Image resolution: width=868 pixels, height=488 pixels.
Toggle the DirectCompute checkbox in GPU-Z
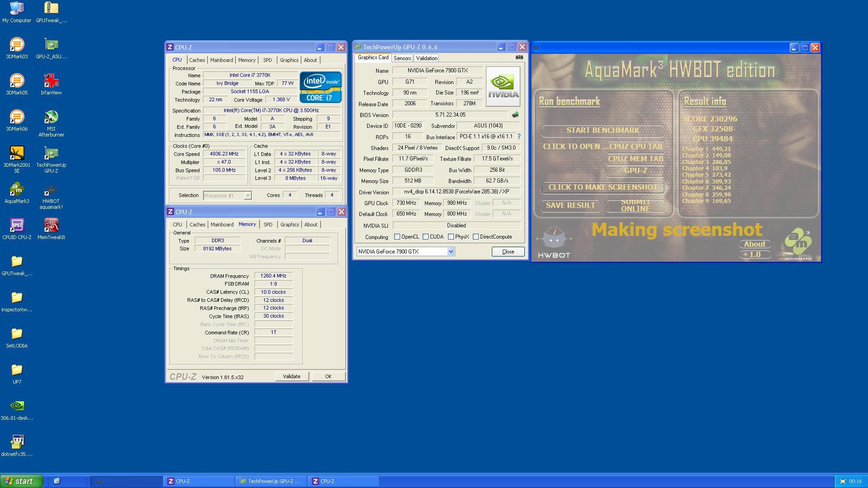coord(476,237)
